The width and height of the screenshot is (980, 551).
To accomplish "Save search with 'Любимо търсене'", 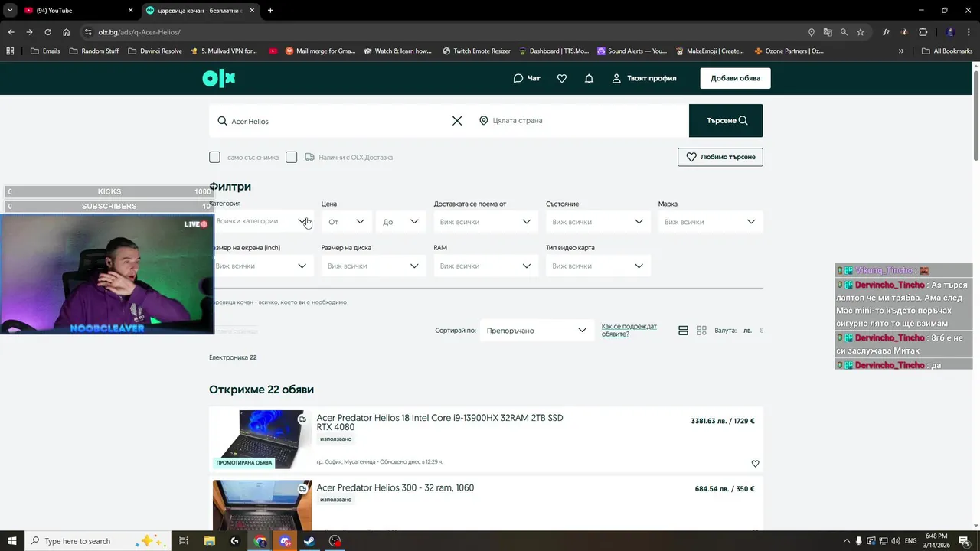I will (720, 157).
